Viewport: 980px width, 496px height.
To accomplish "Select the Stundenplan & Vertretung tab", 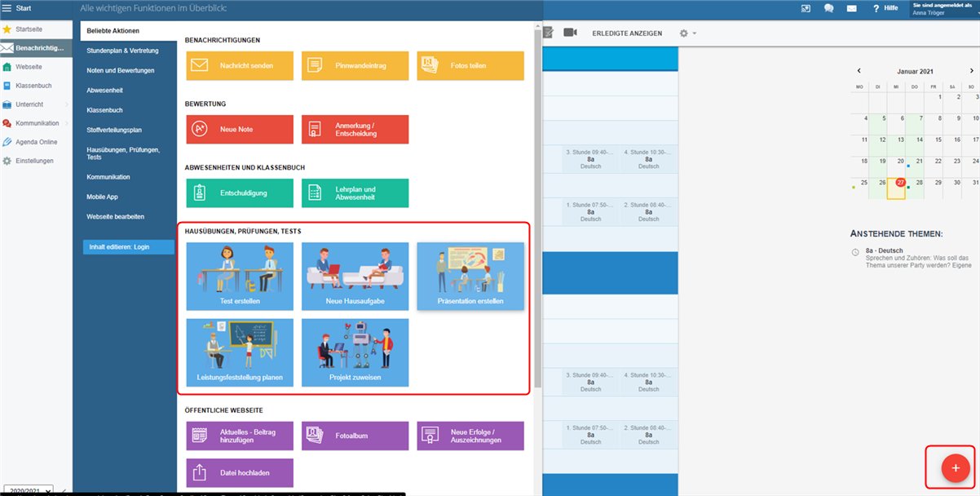I will 122,51.
